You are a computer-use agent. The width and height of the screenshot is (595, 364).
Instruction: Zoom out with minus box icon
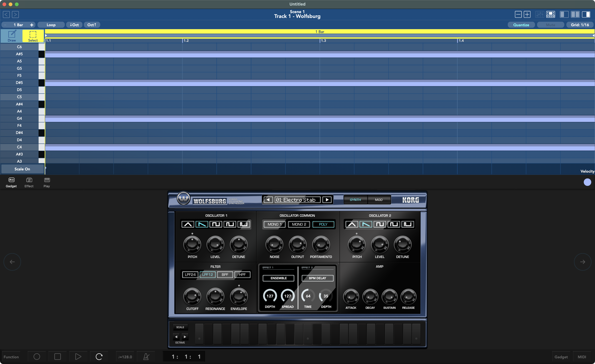coord(518,15)
